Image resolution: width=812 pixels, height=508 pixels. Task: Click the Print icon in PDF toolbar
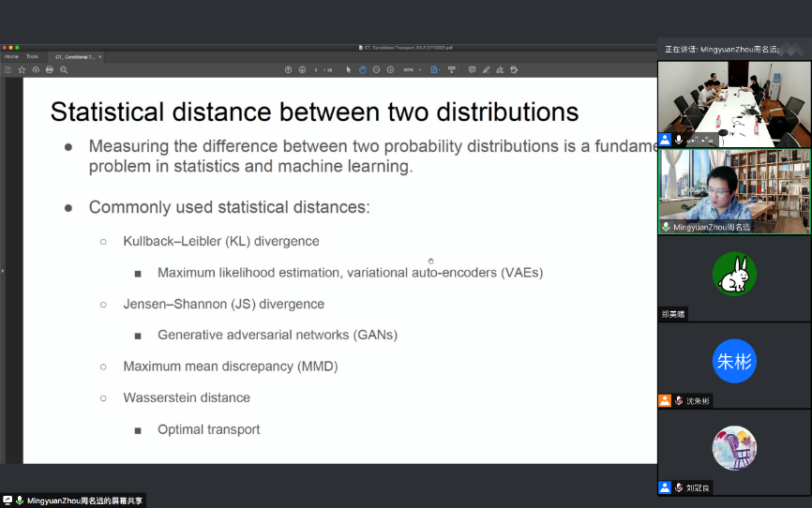pos(50,70)
